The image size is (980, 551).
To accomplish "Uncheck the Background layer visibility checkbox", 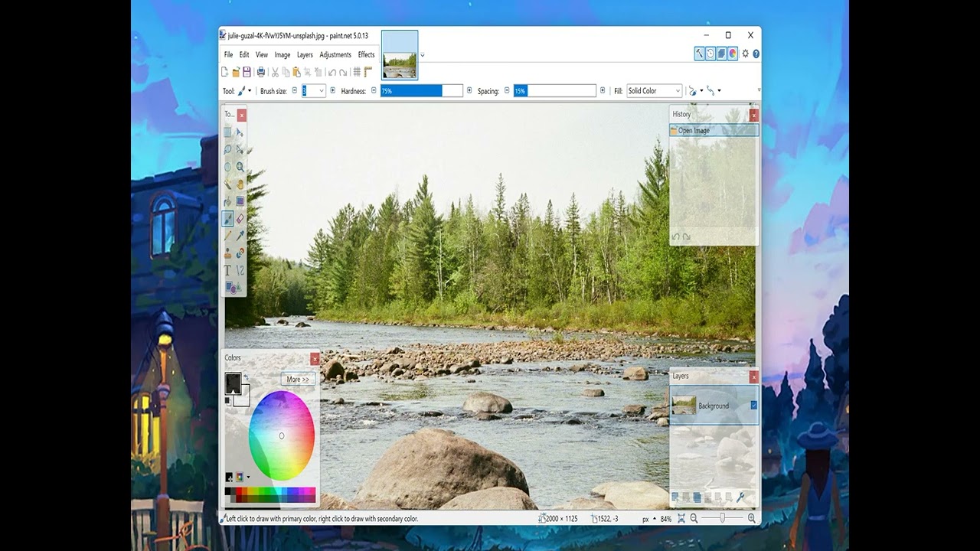I will pyautogui.click(x=753, y=406).
